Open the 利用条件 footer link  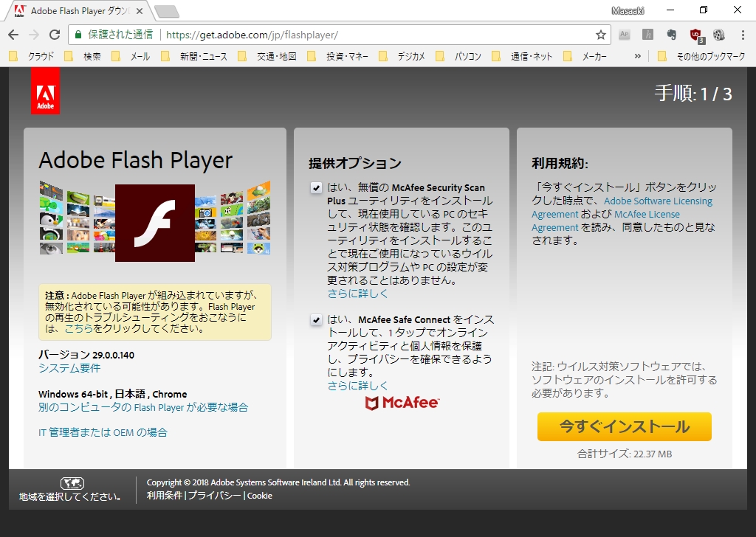165,496
